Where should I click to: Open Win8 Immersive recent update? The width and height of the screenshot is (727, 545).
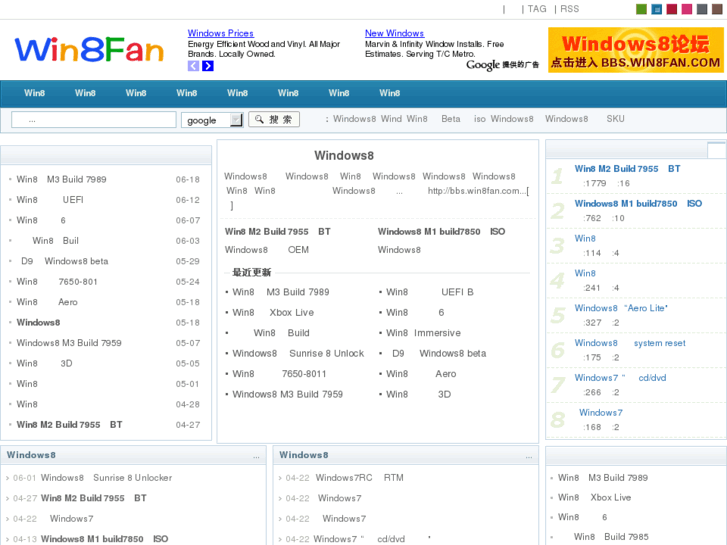pyautogui.click(x=423, y=333)
